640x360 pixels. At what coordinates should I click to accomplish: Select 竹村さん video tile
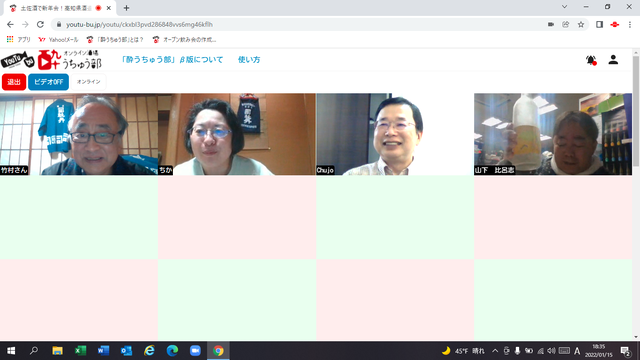pyautogui.click(x=79, y=134)
